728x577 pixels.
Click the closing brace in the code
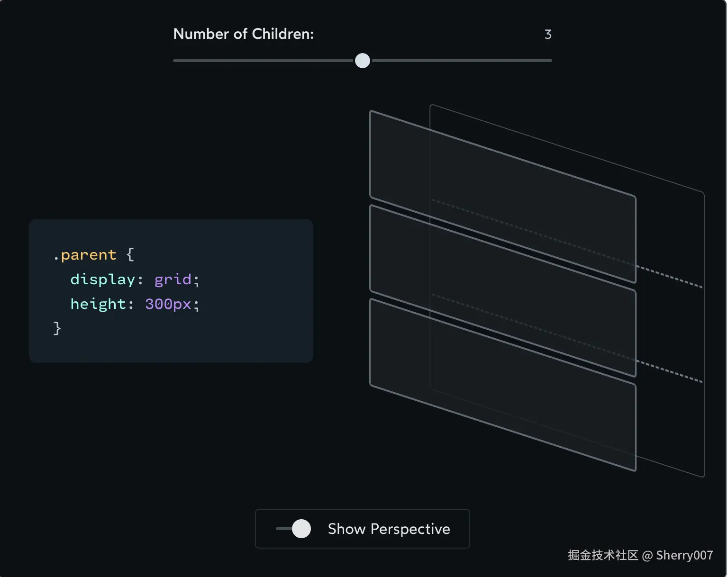coord(57,328)
